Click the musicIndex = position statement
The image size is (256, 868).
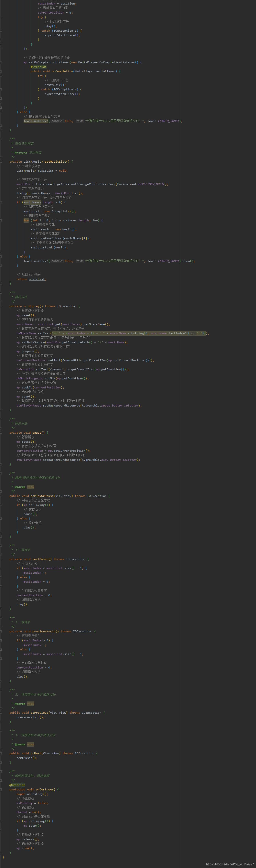(57, 4)
